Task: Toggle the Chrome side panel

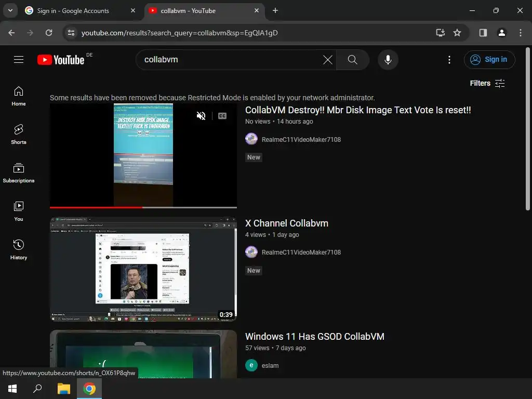Action: click(483, 33)
